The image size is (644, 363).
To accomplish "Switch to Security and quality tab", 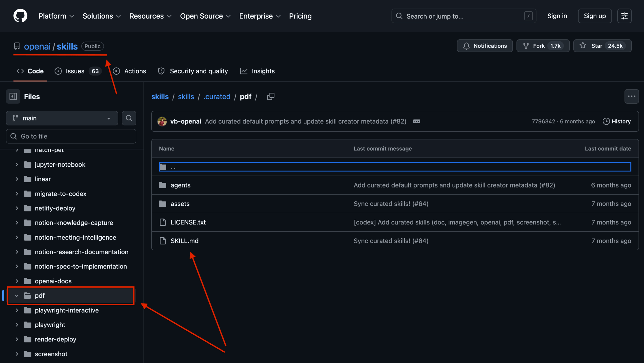I will tap(193, 71).
